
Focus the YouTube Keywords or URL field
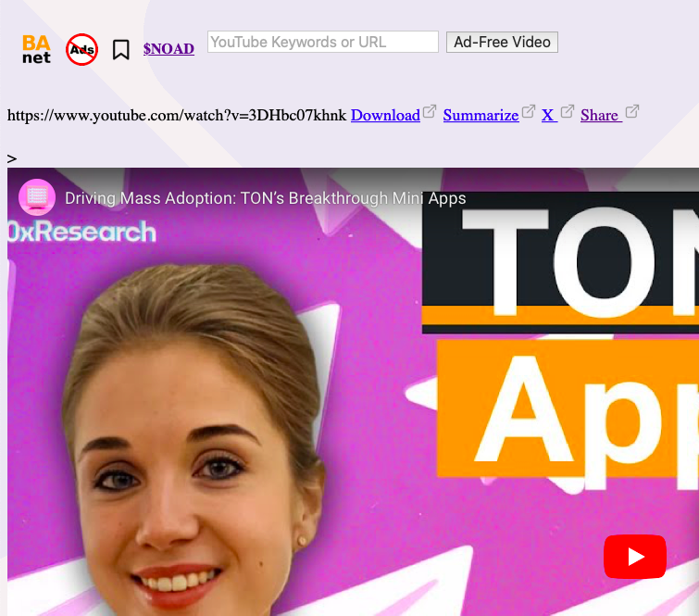click(323, 42)
